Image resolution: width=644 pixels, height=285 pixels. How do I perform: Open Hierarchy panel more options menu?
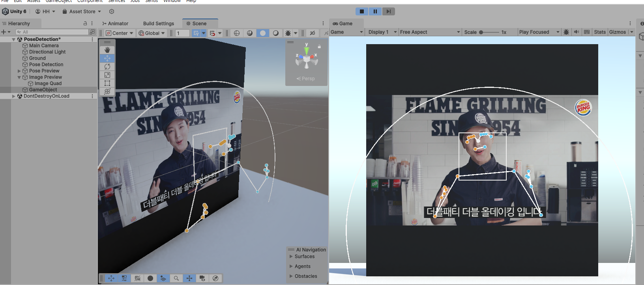(x=92, y=24)
